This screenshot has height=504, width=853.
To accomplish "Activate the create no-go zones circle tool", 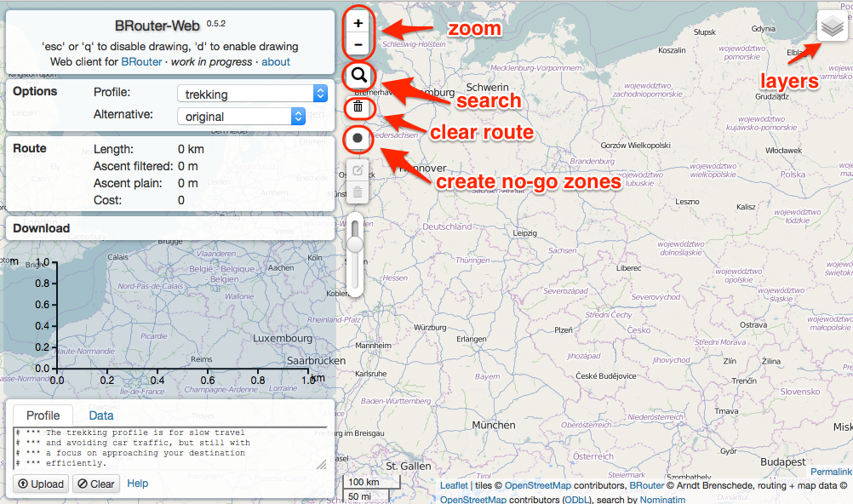I will pos(358,138).
